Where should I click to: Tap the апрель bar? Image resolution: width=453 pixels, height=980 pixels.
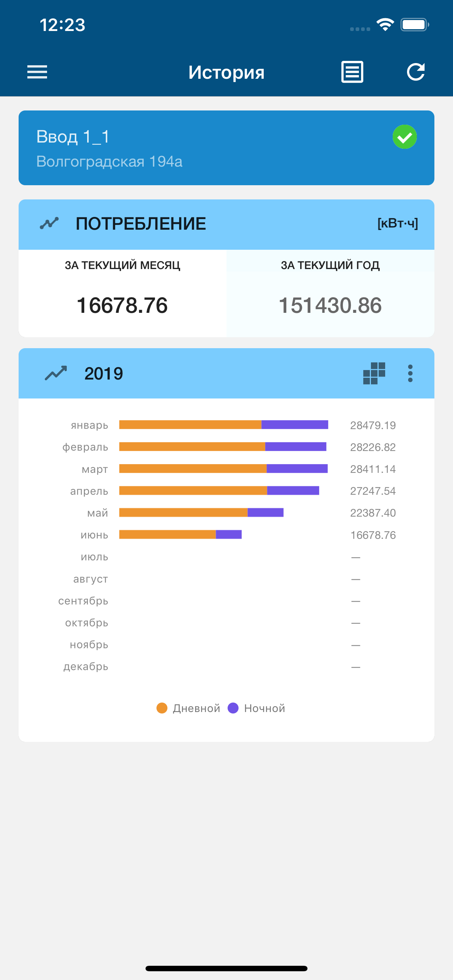click(219, 491)
